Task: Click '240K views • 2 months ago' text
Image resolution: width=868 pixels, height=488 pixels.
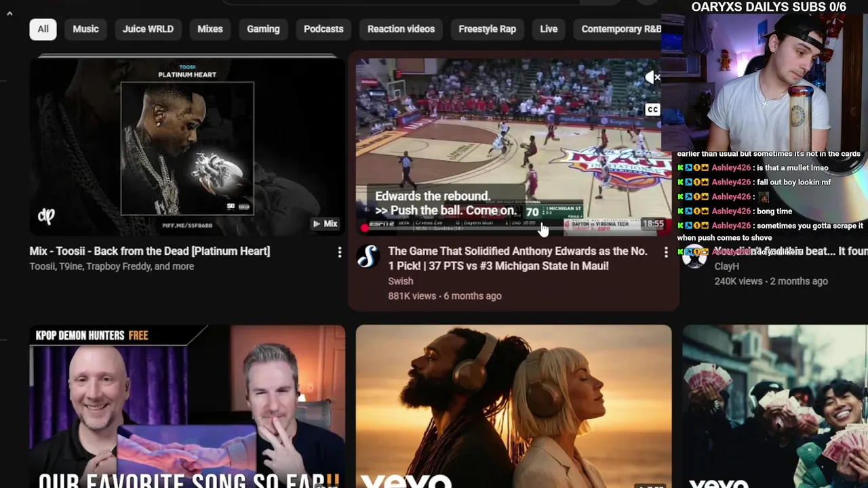Action: [x=771, y=281]
